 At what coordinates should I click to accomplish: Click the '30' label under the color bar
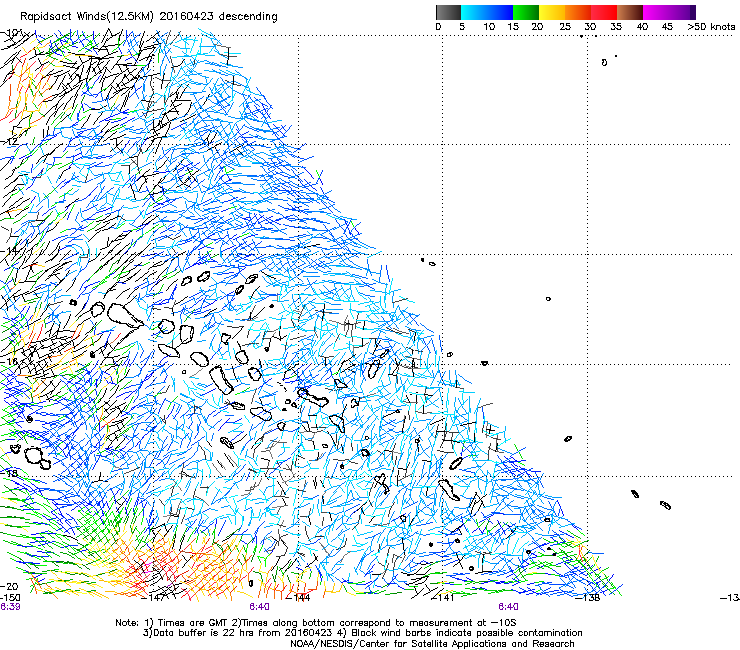click(x=590, y=27)
